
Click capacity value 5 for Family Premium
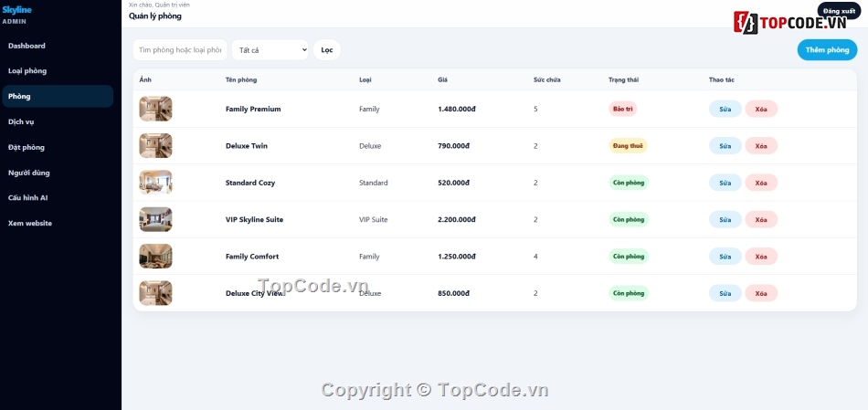[535, 109]
